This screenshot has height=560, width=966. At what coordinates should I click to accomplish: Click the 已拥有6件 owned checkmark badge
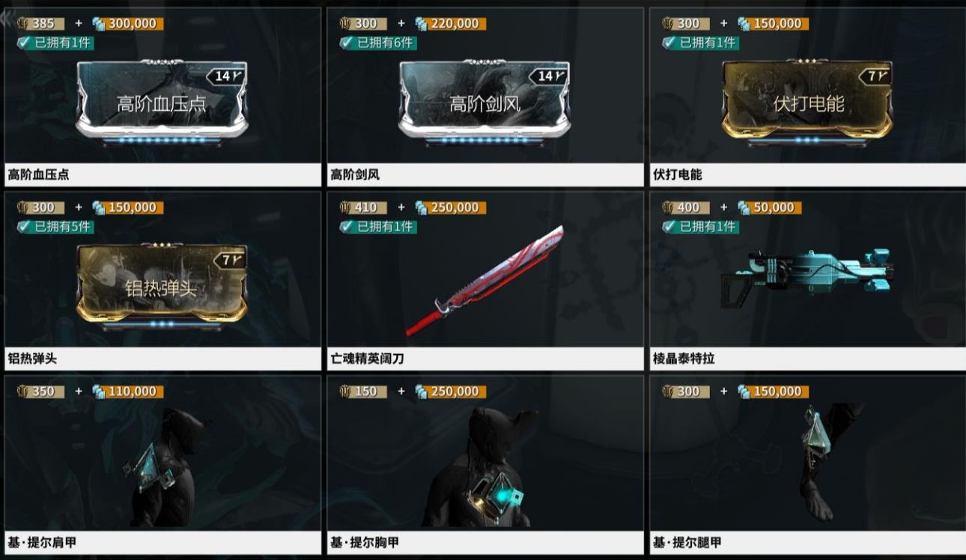(377, 43)
